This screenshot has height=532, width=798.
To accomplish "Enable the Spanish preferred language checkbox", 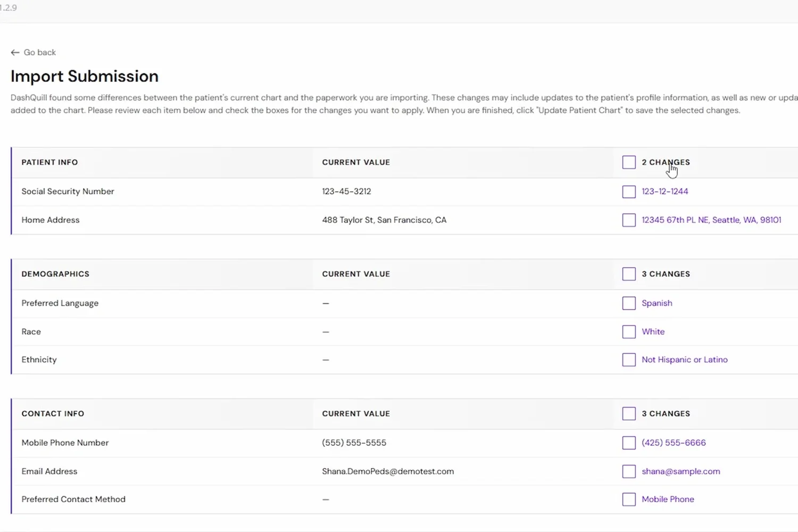I will point(629,303).
